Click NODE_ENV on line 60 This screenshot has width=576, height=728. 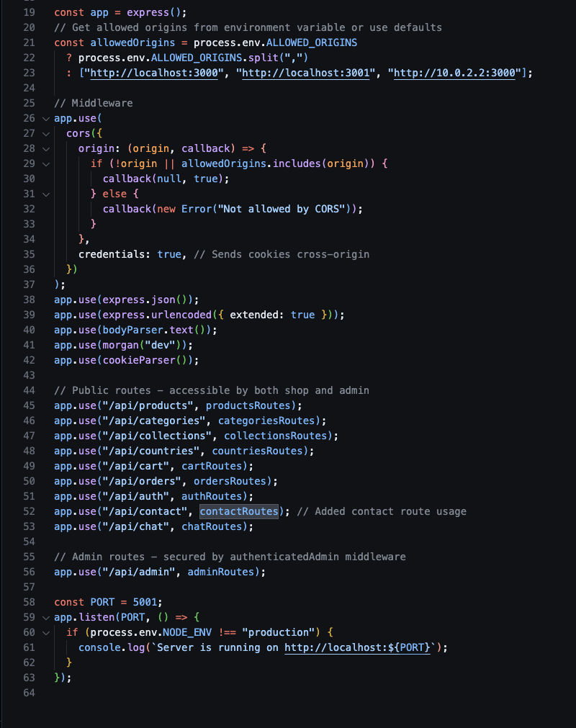point(187,632)
